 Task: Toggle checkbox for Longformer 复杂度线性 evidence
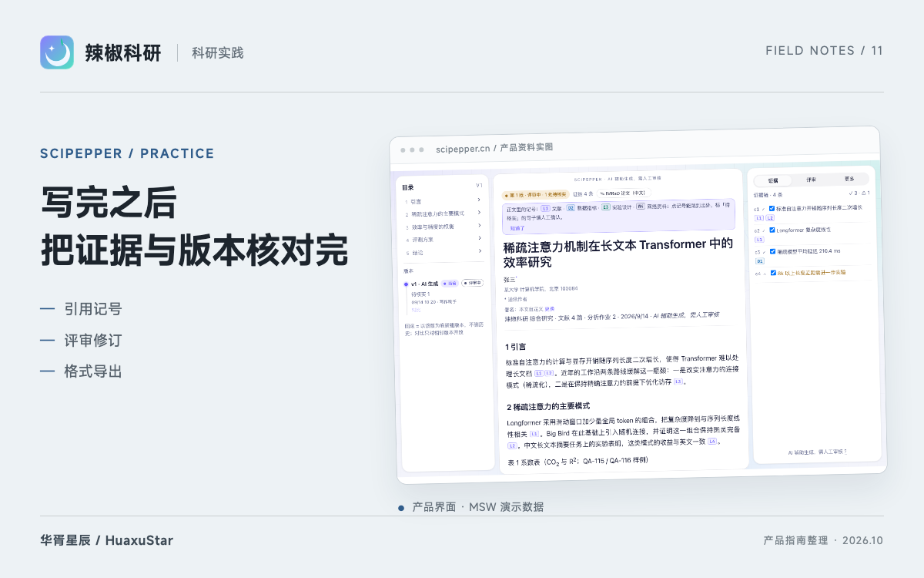(772, 230)
